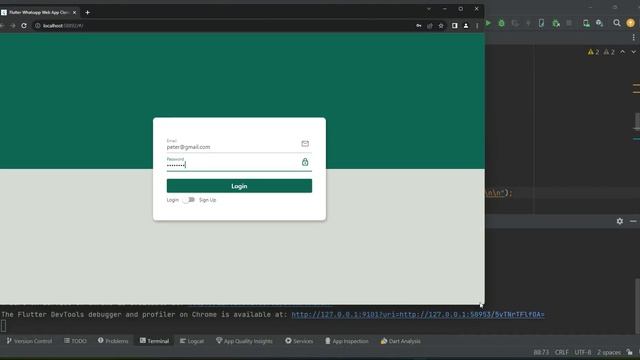Open the Chrome profile icon
This screenshot has width=640, height=360.
(x=466, y=26)
